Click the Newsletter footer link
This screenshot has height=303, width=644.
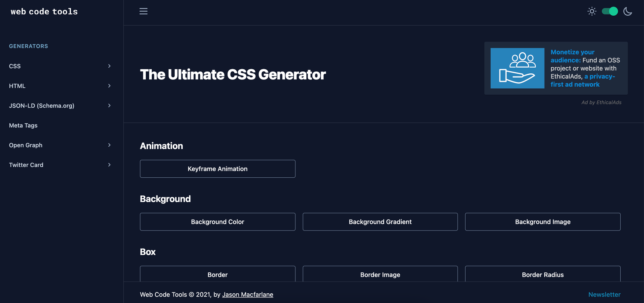(x=604, y=295)
